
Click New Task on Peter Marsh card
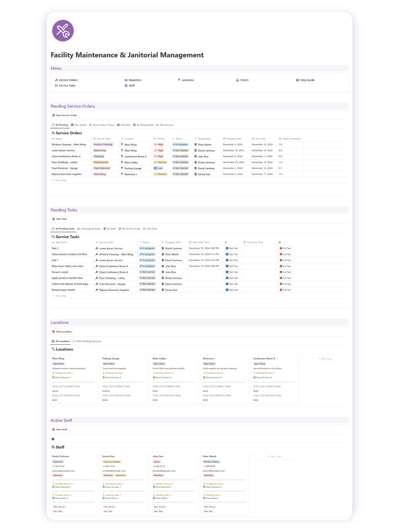208,511
